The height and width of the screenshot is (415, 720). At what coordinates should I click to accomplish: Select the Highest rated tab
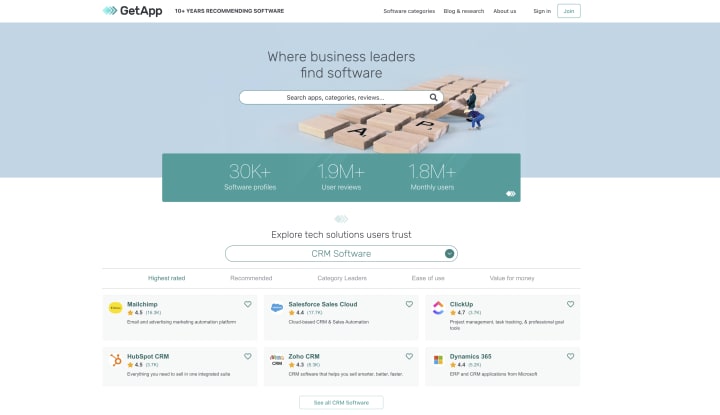coord(167,278)
